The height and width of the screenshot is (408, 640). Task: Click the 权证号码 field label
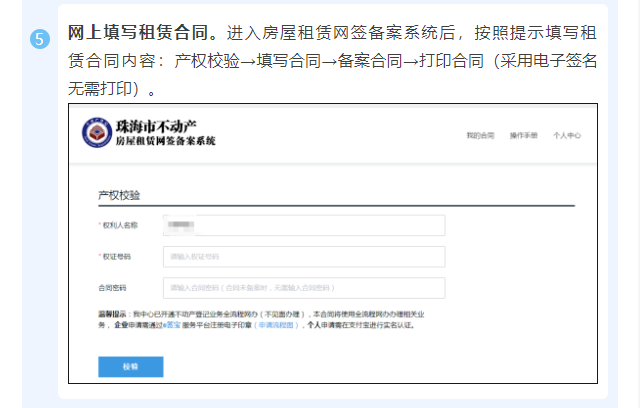(115, 257)
